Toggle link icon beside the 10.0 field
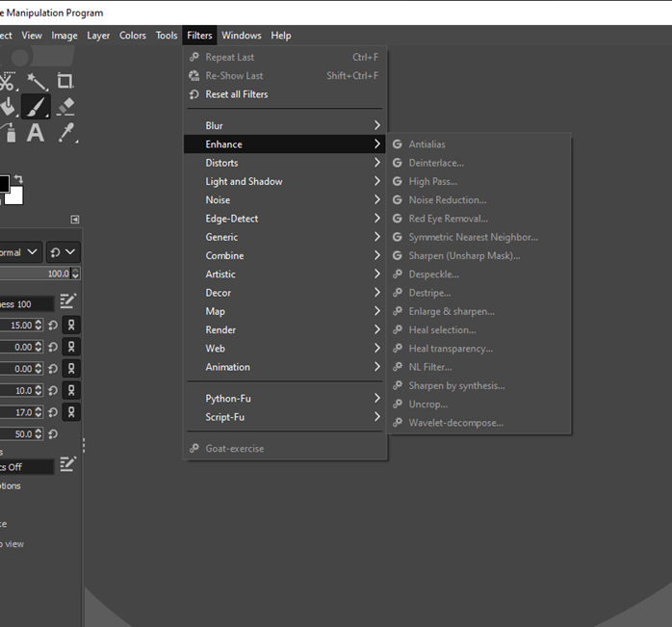 [x=71, y=390]
